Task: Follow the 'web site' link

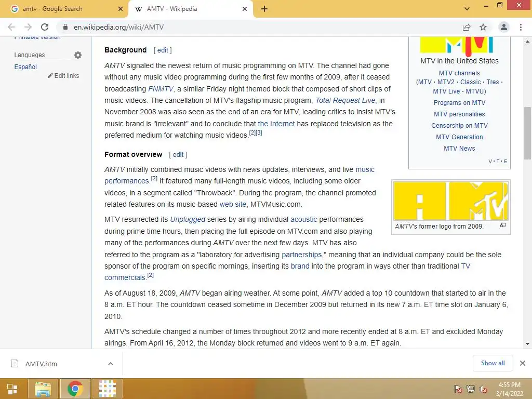Action: [x=233, y=204]
